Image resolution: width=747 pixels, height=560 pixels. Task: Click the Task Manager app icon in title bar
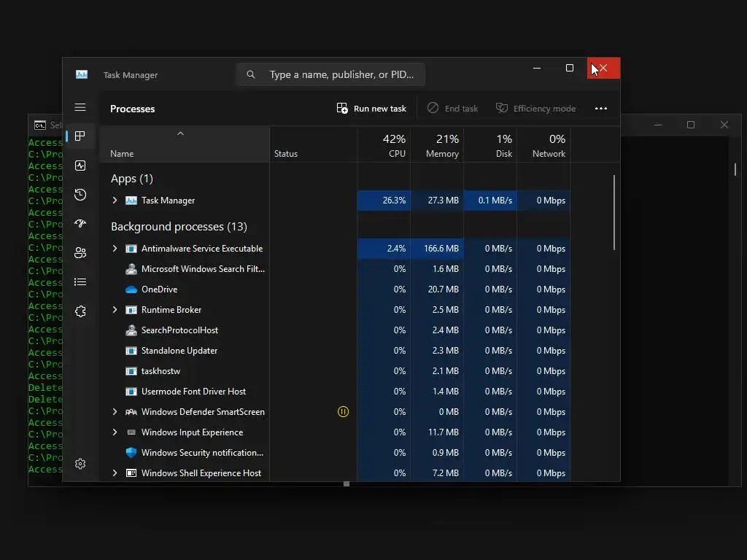82,74
